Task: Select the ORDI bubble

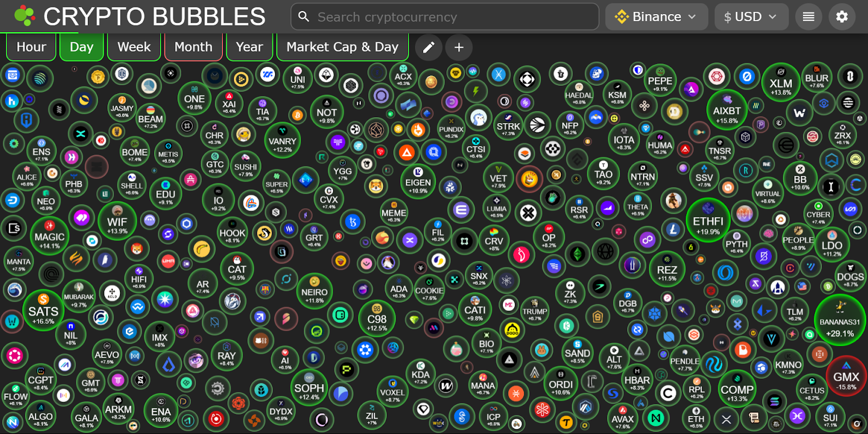Action: pos(560,384)
